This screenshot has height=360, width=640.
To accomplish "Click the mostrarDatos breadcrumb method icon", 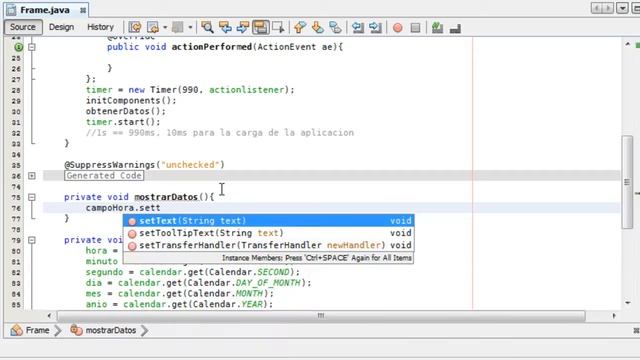I will tap(76, 330).
